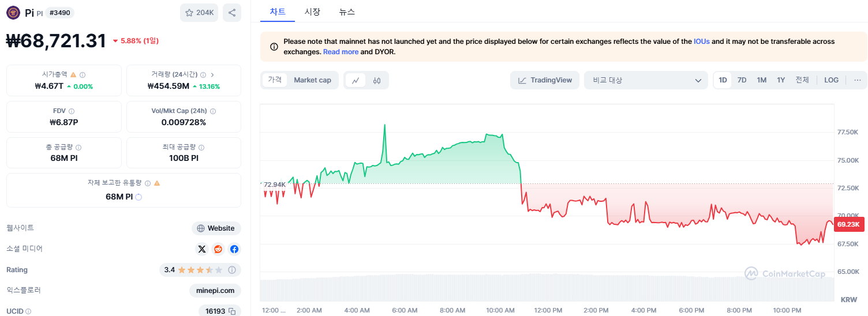Image resolution: width=868 pixels, height=316 pixels.
Task: Click the 69.23K current price label
Action: (x=848, y=224)
